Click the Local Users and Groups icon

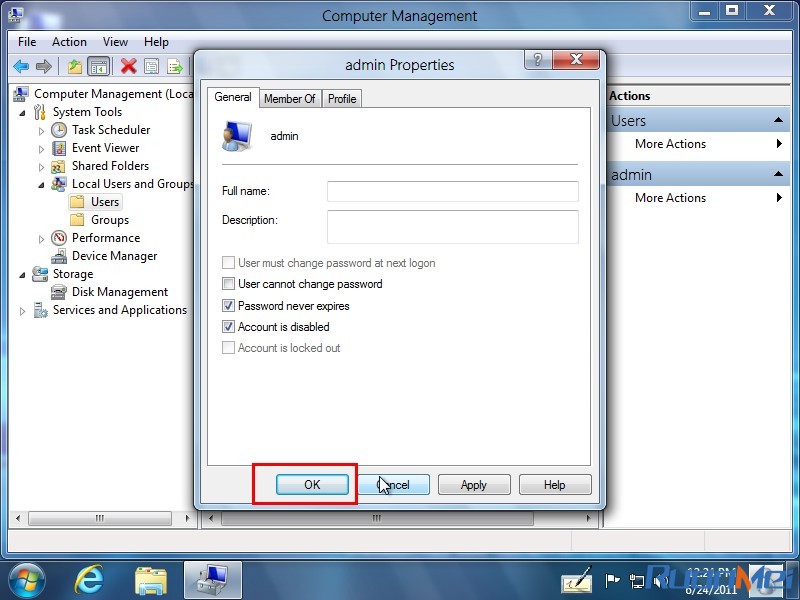point(59,184)
